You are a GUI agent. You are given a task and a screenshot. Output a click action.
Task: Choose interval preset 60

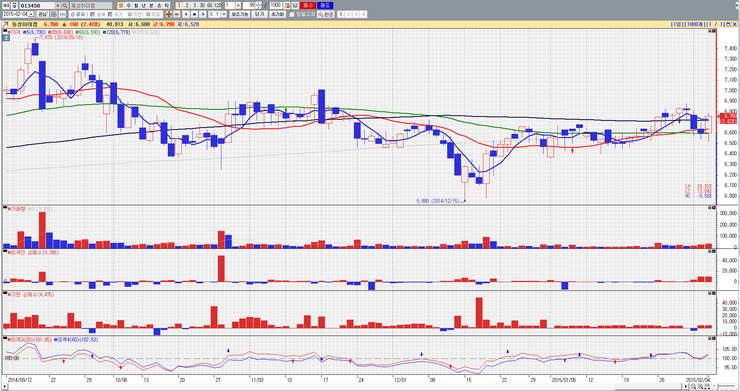(x=210, y=5)
